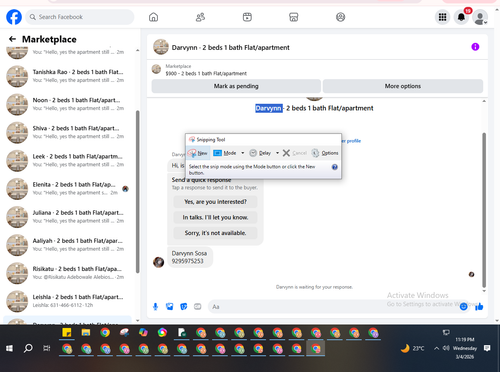Screen dimensions: 500x372
Task: Open the Windows Start menu
Action: [9, 349]
